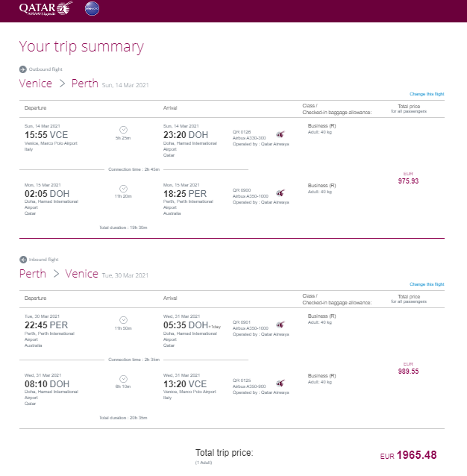Click the clock icon above 5h 25m duration
The width and height of the screenshot is (467, 476).
point(123,130)
